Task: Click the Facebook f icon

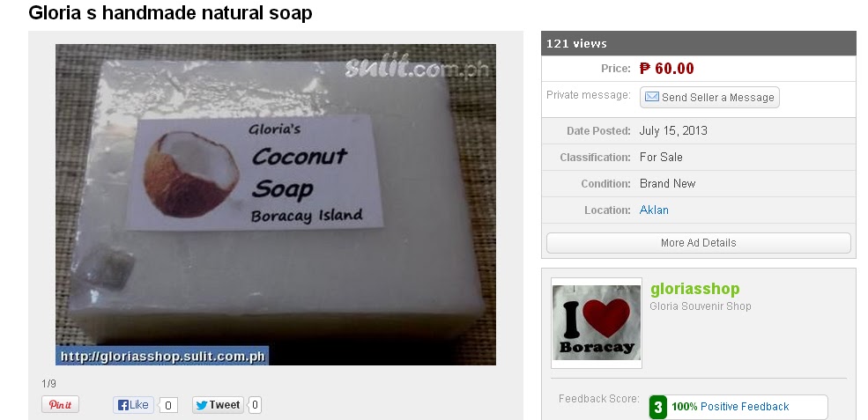Action: 122,405
